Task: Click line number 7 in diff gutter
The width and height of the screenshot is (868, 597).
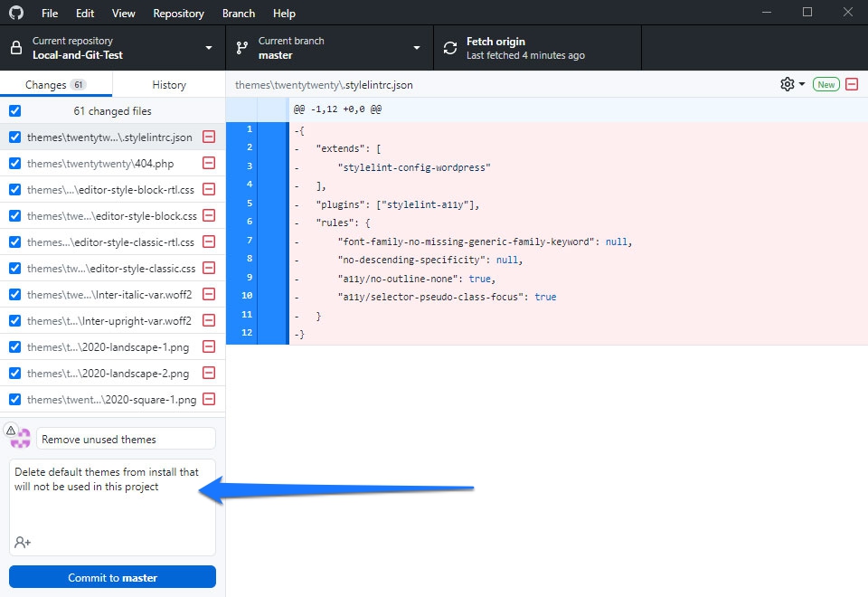Action: pyautogui.click(x=250, y=241)
